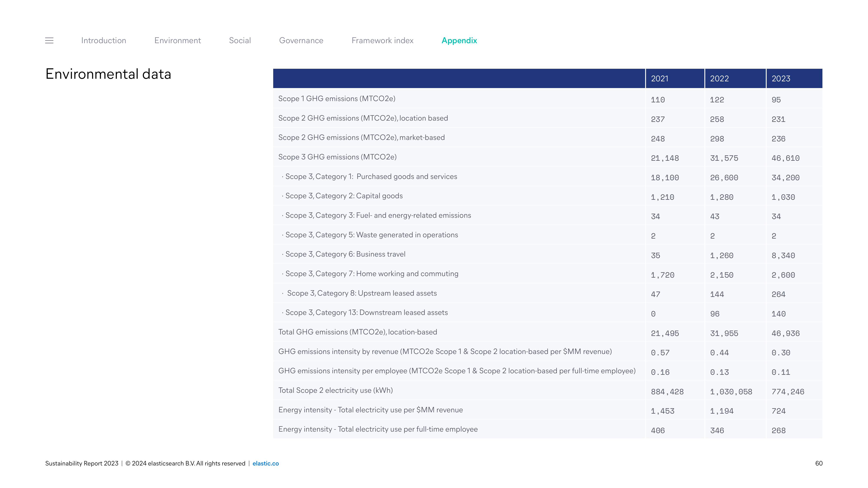
Task: Select the value 26,600 in 2022 column
Action: tap(724, 178)
